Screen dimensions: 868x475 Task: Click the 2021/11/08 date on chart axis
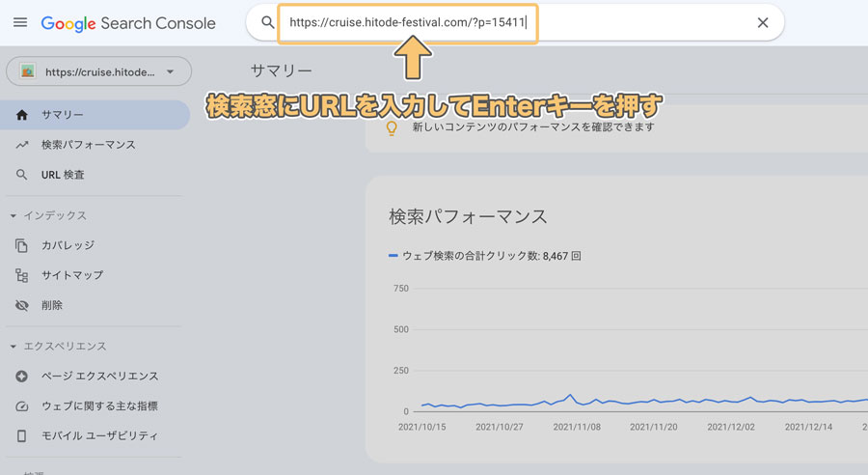(x=577, y=427)
